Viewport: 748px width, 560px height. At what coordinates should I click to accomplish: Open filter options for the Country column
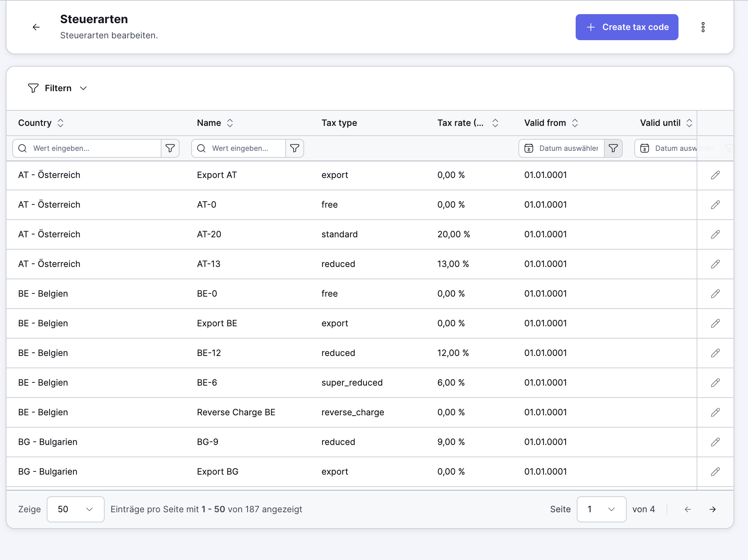tap(170, 148)
